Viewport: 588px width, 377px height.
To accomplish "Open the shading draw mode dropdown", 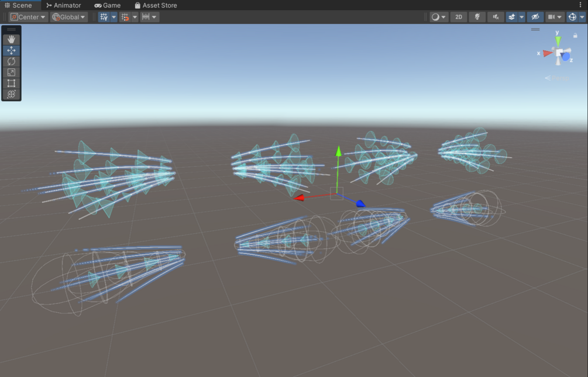I will (x=439, y=17).
